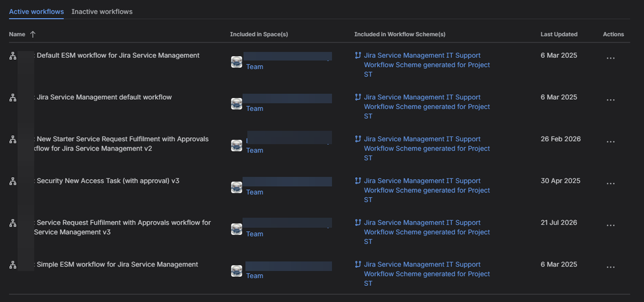Click 6 Mar 2025 date in Default ESM workflow row

click(x=558, y=55)
